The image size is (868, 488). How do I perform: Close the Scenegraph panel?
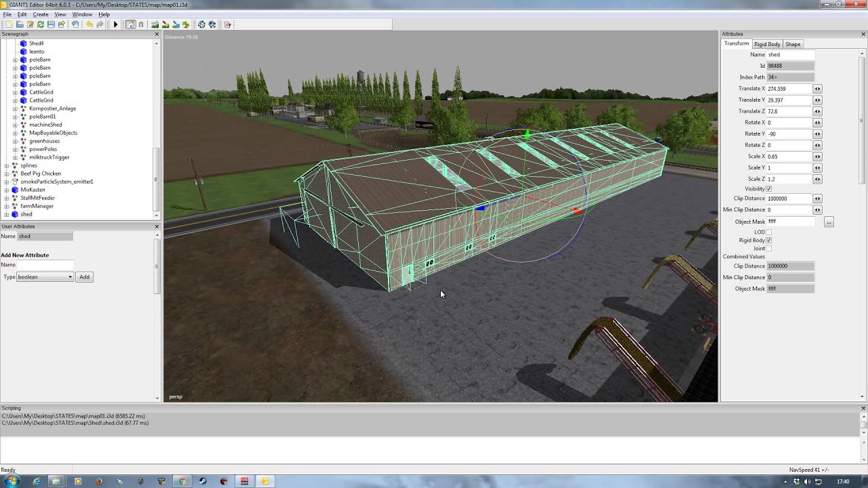[x=157, y=34]
